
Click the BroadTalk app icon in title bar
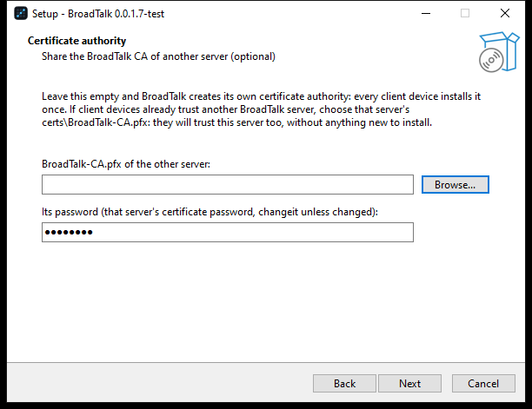(x=21, y=14)
